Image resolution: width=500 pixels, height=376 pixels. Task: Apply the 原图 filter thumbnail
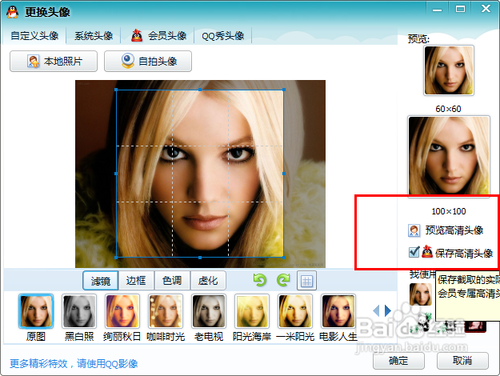pyautogui.click(x=36, y=311)
